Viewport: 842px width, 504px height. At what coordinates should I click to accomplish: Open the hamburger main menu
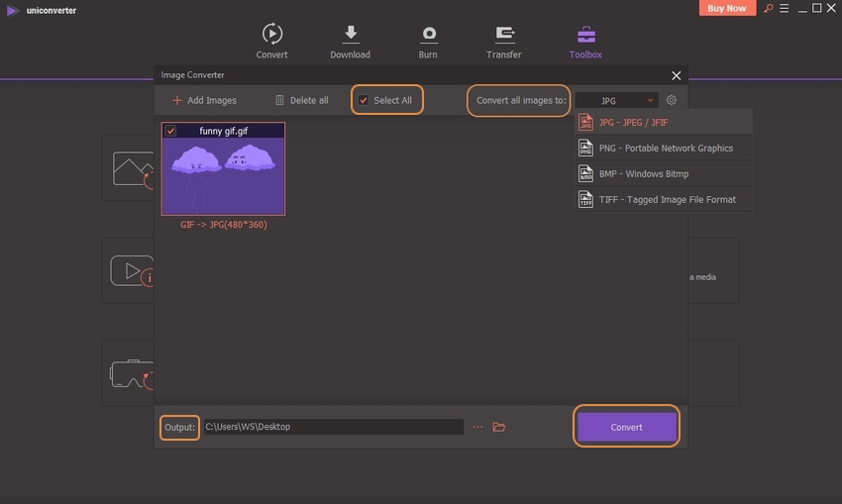click(783, 9)
